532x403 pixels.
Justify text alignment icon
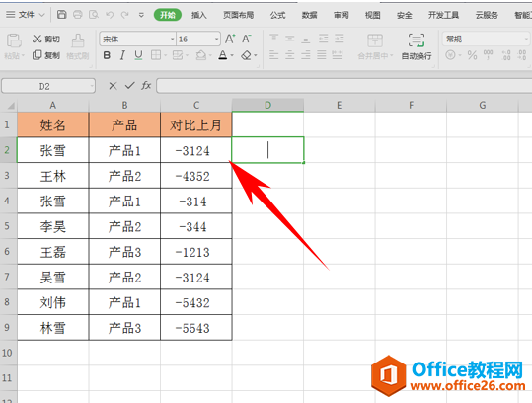tap(322, 55)
